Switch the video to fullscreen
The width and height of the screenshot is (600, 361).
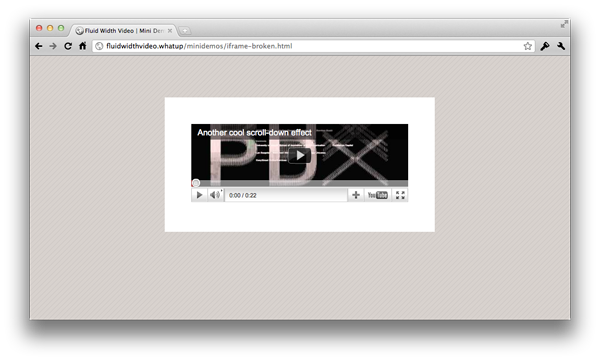pyautogui.click(x=400, y=195)
